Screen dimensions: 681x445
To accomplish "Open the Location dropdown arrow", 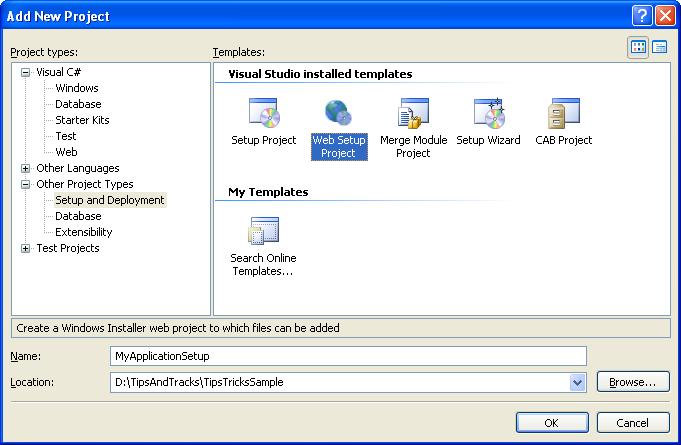I will pos(577,382).
